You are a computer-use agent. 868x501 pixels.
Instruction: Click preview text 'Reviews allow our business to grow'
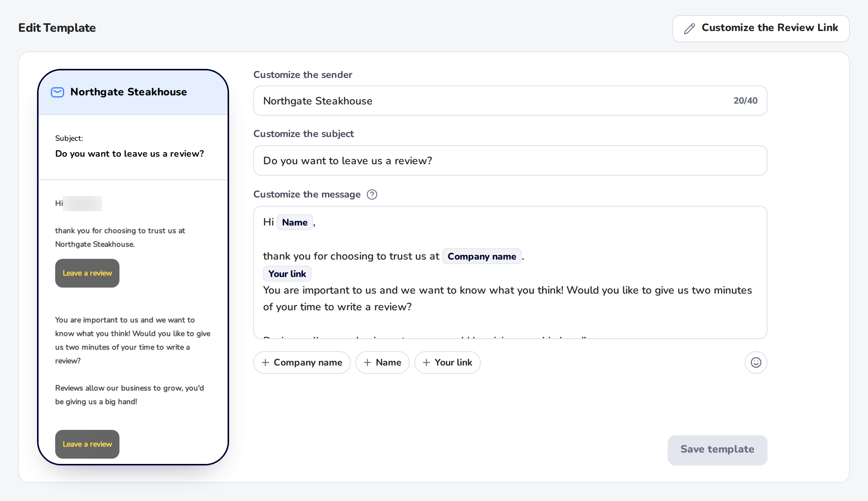pyautogui.click(x=129, y=395)
